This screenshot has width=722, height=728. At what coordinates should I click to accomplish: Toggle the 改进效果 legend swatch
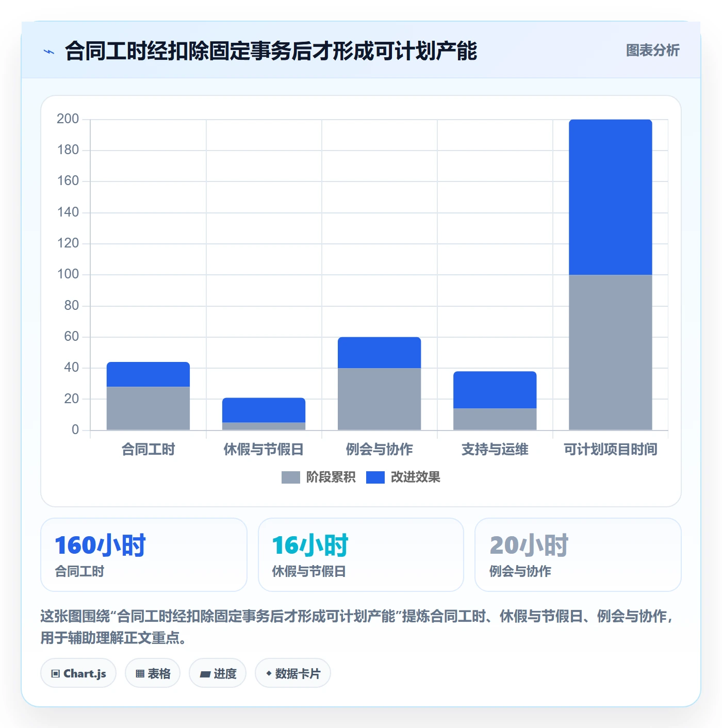tap(375, 477)
